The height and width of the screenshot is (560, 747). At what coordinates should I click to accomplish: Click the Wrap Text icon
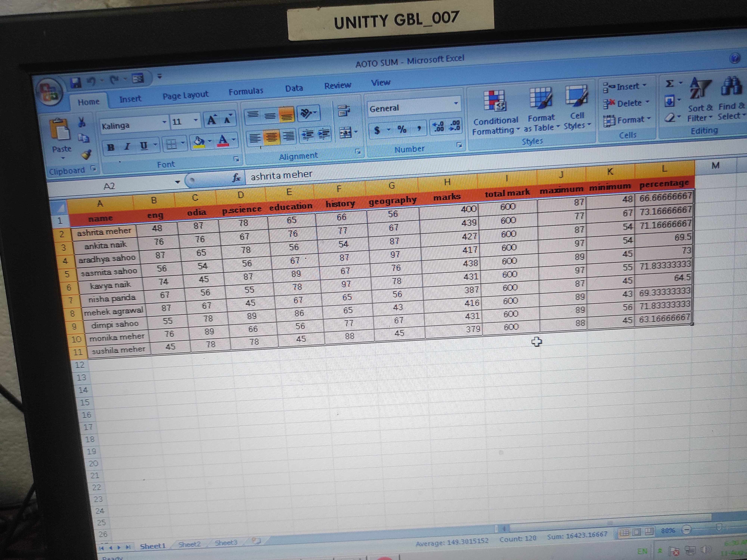(343, 111)
